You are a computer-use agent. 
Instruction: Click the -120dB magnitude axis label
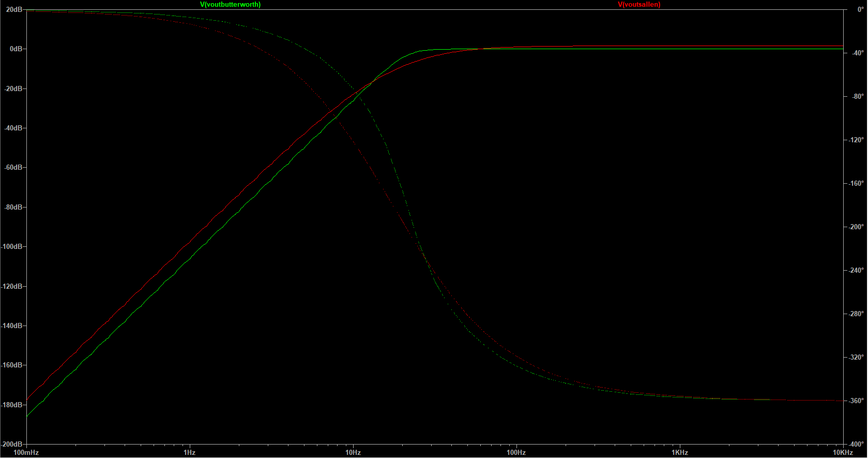[x=12, y=286]
